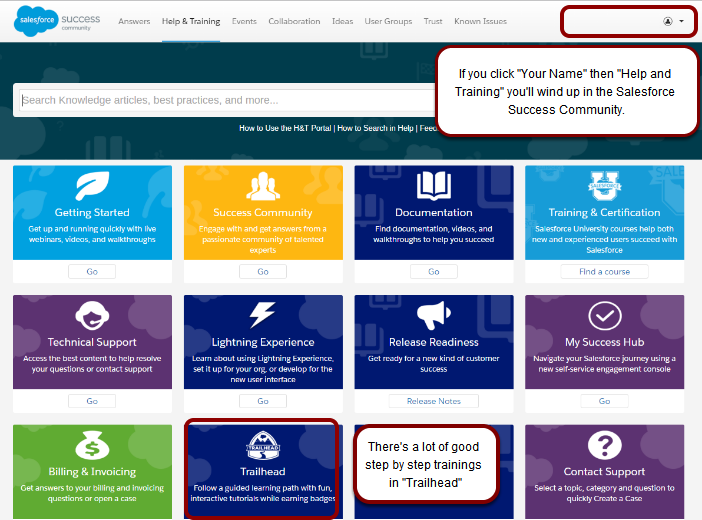Click the Salesforce University crest icon

pyautogui.click(x=604, y=185)
